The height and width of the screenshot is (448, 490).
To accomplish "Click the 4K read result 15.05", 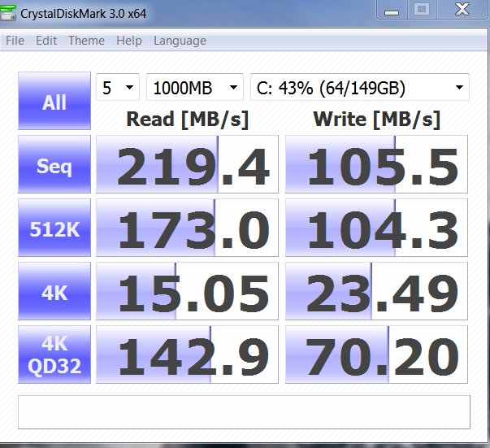I will point(187,291).
